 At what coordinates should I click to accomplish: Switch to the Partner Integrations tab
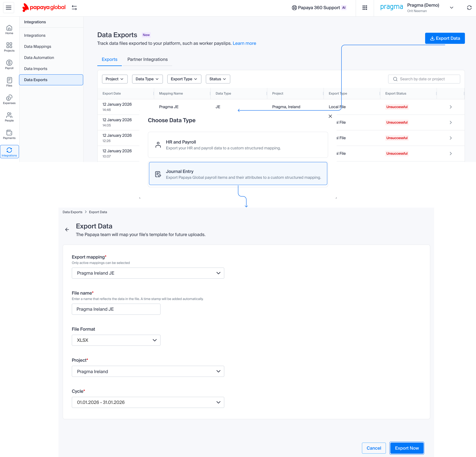147,60
